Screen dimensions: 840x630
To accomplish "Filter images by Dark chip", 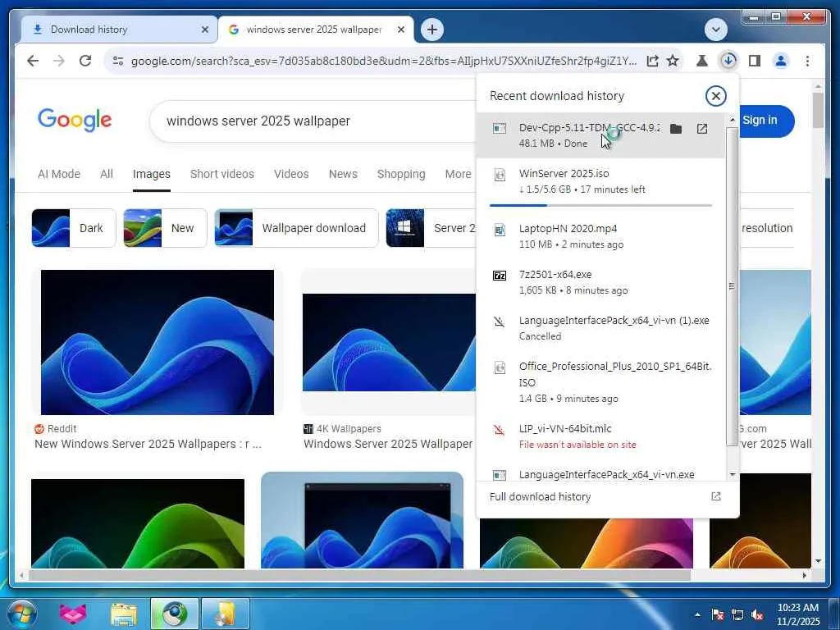I will tap(73, 228).
